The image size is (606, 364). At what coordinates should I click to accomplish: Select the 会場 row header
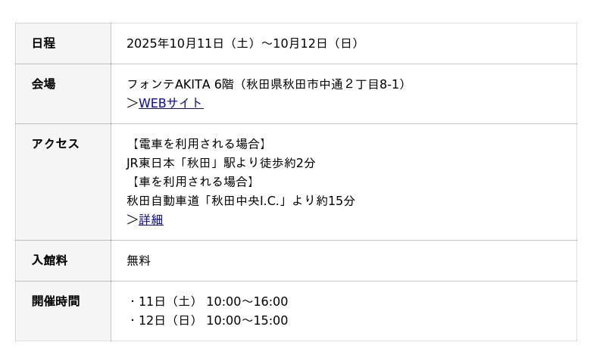(43, 84)
